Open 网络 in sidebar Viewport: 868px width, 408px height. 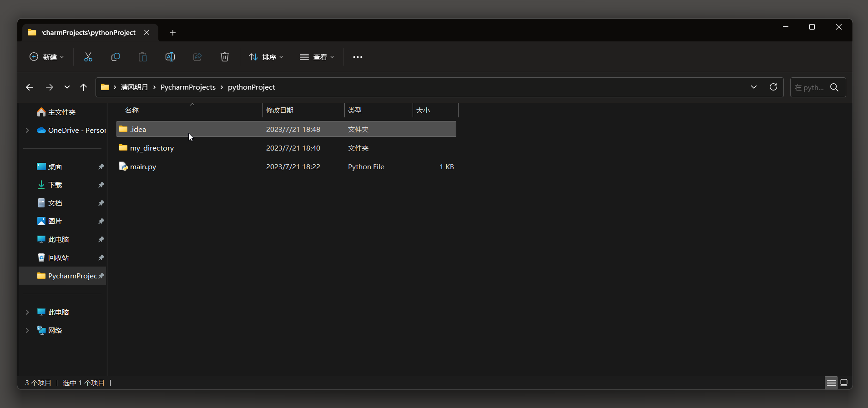55,330
